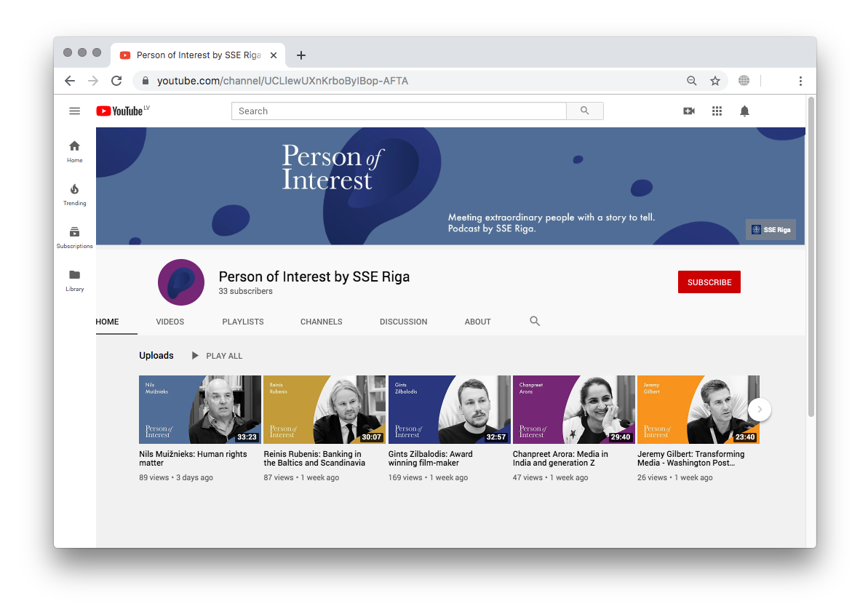The image size is (868, 609).
Task: Open the DISCUSSION tab
Action: pyautogui.click(x=404, y=322)
